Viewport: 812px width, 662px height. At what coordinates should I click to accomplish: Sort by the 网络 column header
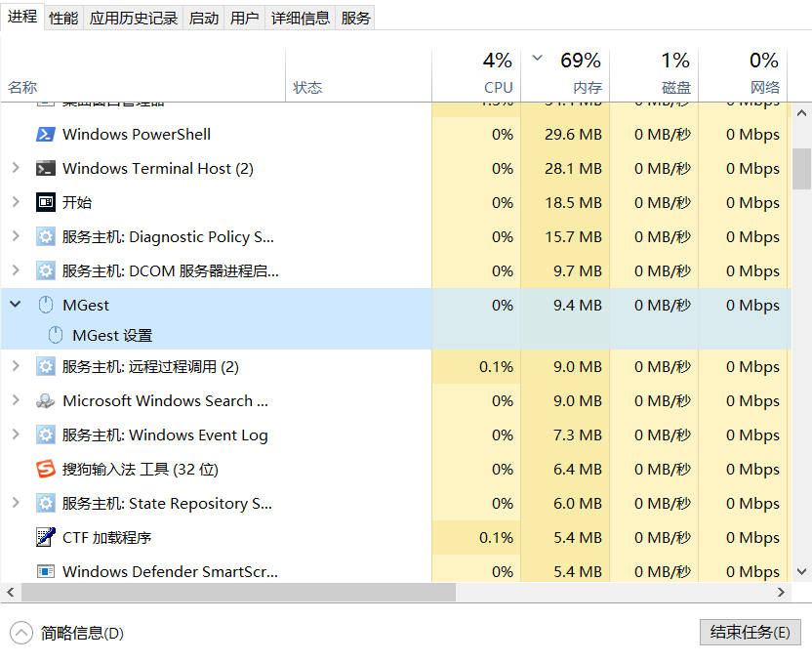click(743, 75)
